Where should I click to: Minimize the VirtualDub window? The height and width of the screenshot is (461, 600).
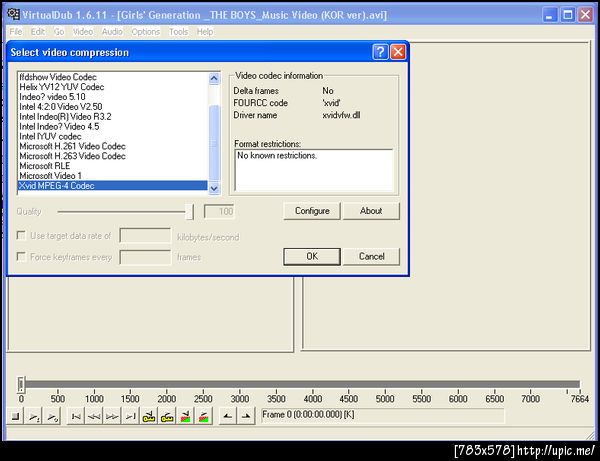(549, 15)
